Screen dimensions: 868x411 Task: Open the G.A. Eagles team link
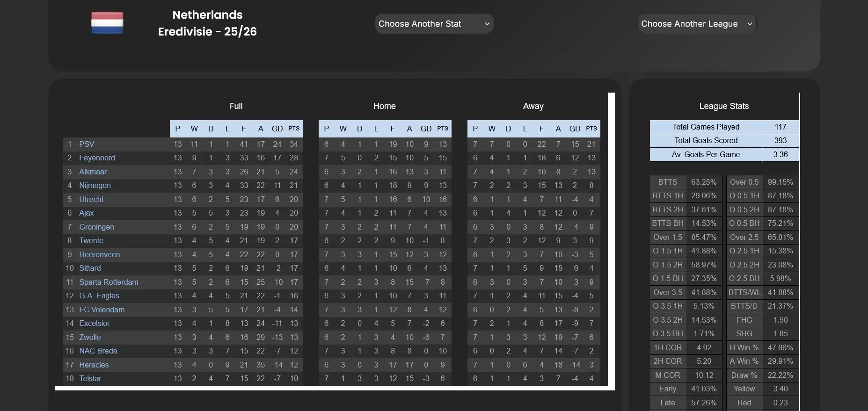[x=99, y=296]
